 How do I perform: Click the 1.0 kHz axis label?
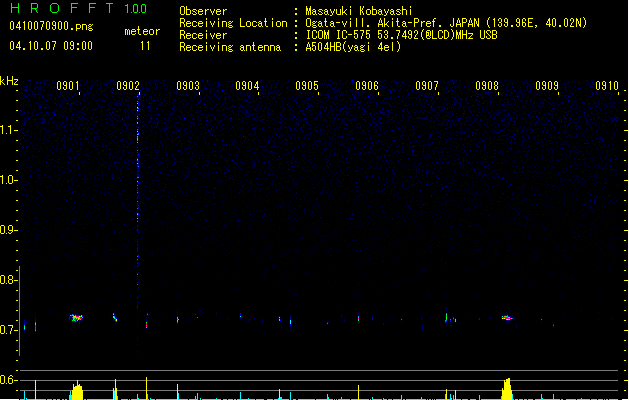click(x=8, y=180)
